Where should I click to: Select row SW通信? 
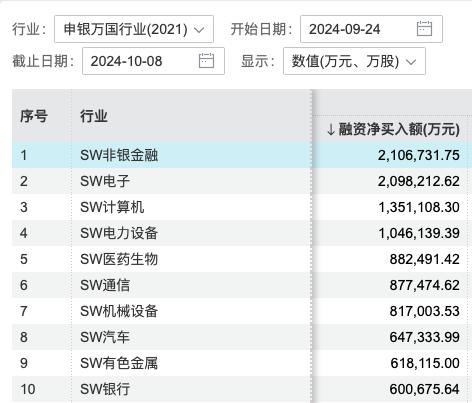[x=242, y=285]
